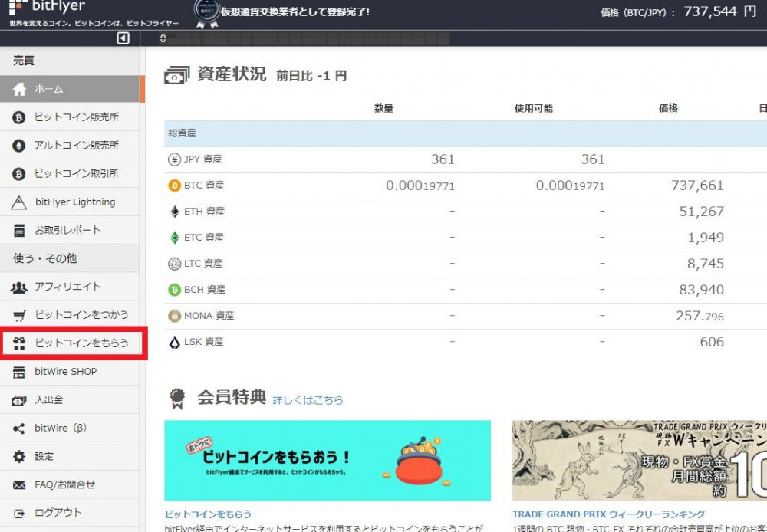Click the gift icon for ビットコインをもらう

click(20, 343)
